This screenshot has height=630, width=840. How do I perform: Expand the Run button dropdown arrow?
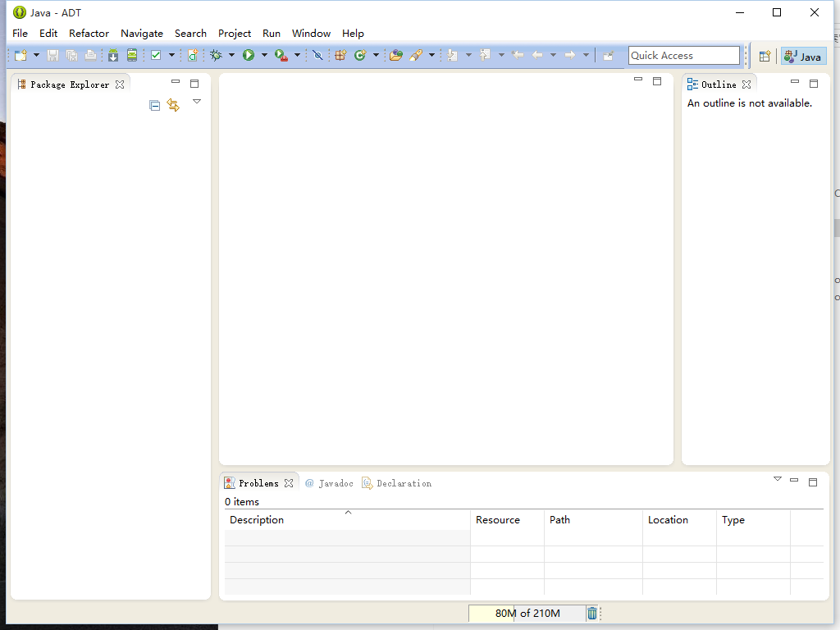coord(264,56)
